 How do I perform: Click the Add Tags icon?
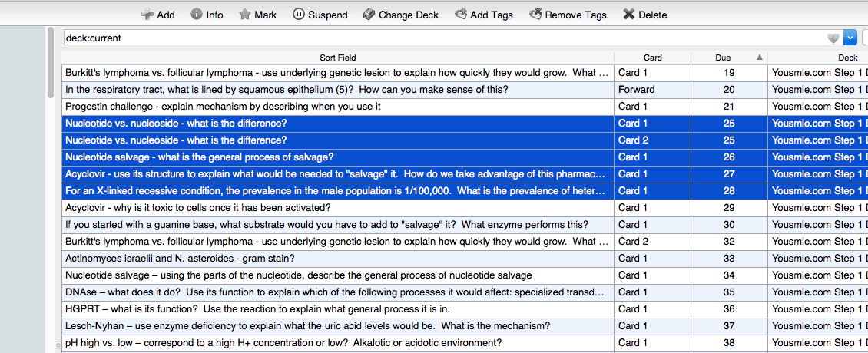point(461,15)
